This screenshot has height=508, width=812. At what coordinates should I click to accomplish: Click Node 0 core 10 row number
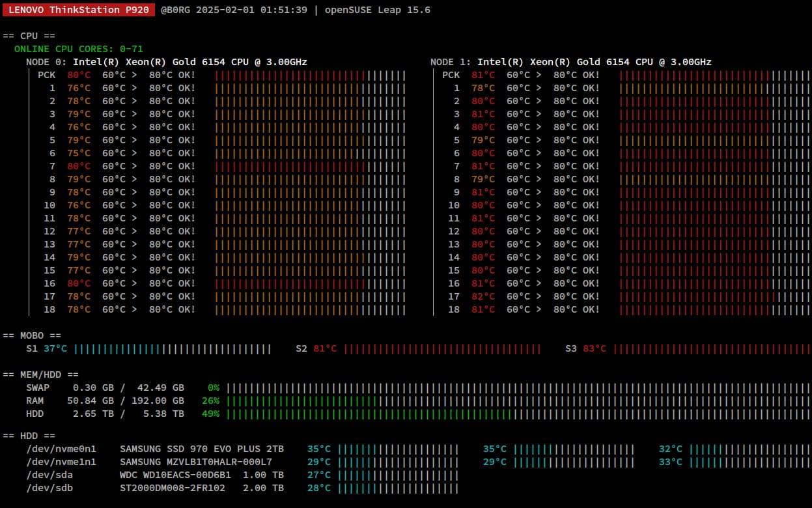(50, 205)
